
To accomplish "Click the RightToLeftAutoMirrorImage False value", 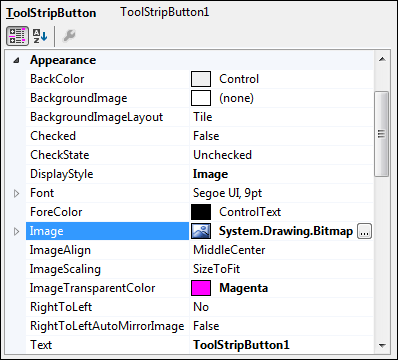I will pyautogui.click(x=206, y=326).
